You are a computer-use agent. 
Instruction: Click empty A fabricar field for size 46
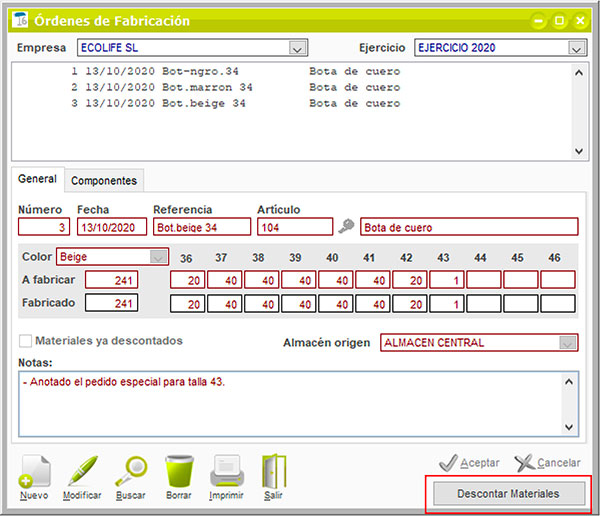(x=558, y=280)
